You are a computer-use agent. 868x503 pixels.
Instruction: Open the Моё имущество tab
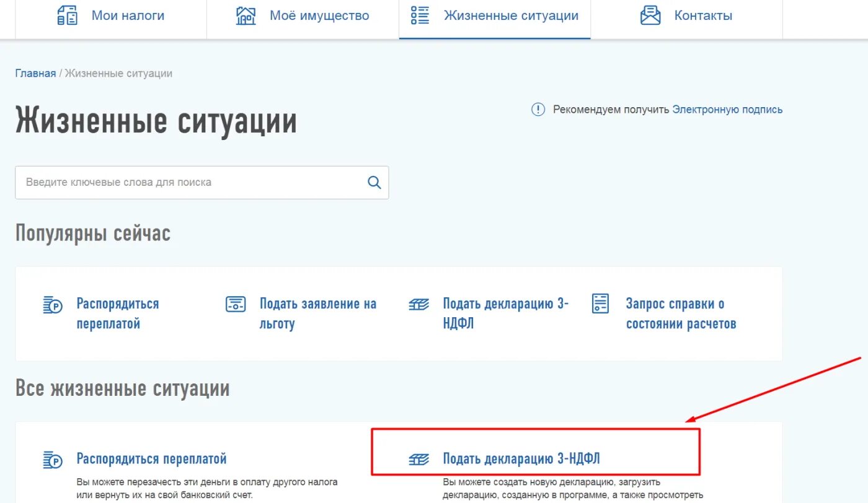pyautogui.click(x=303, y=19)
